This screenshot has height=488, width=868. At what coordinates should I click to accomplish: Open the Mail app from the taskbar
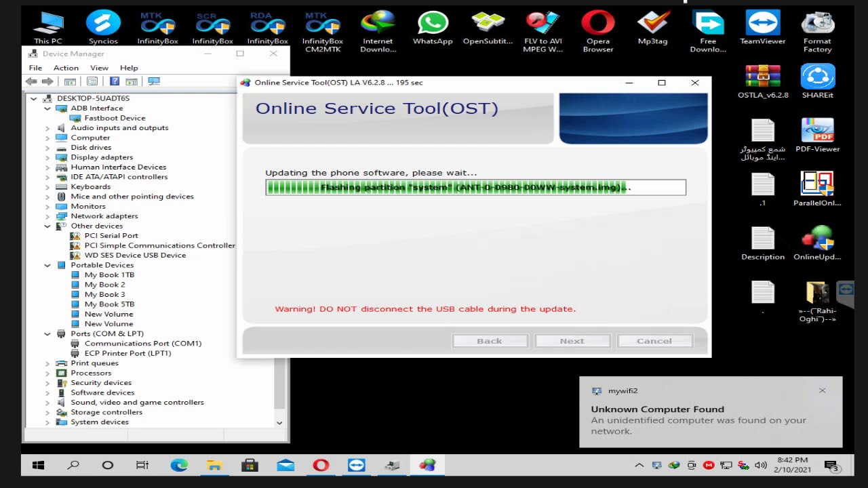point(285,465)
